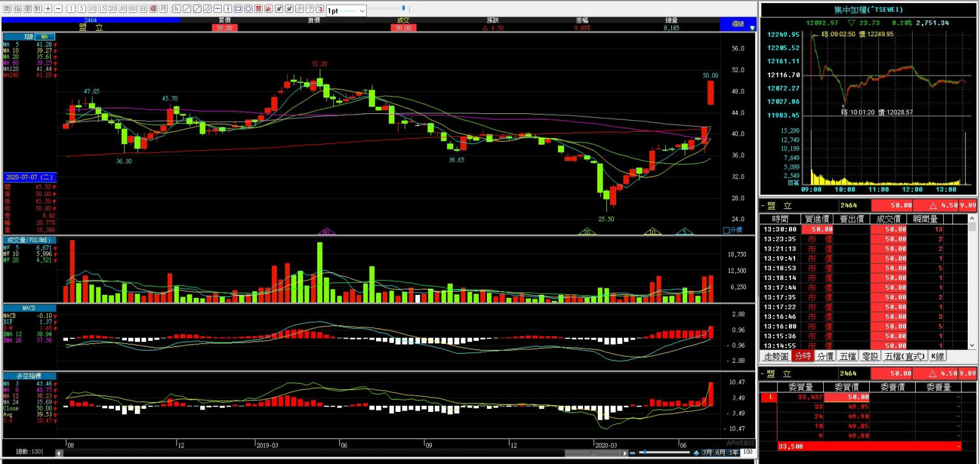Click the plus zoom-in toolbar icon
The image size is (980, 464).
click(48, 9)
